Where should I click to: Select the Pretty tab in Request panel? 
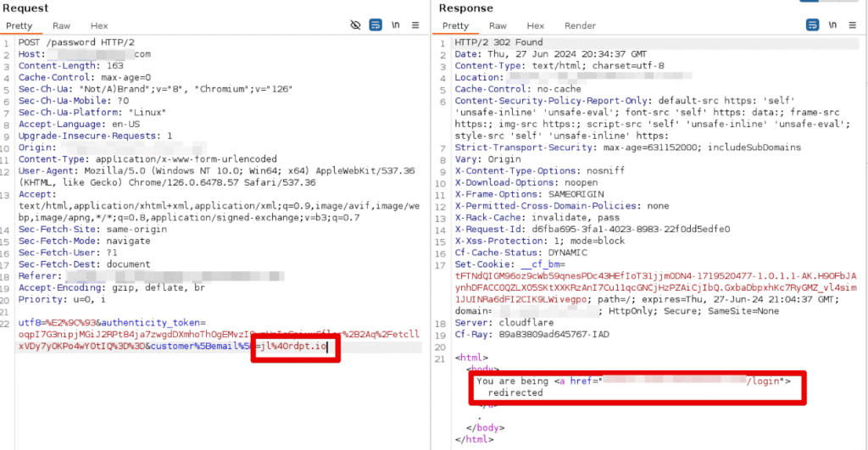pos(19,26)
